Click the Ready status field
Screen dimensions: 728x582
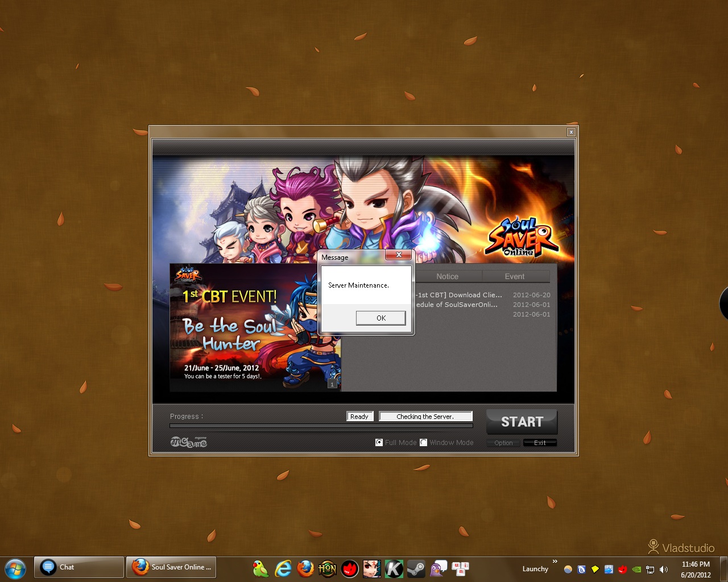coord(359,416)
